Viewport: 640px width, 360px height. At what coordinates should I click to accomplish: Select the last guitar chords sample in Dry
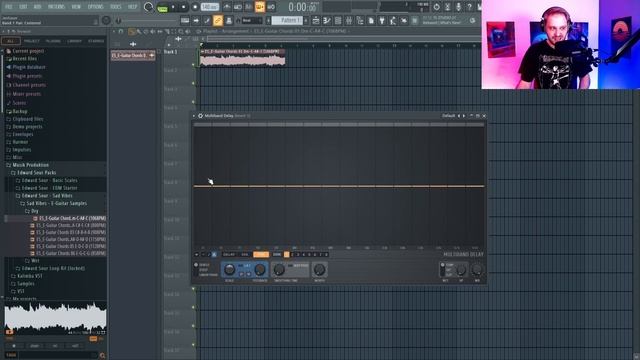point(69,253)
